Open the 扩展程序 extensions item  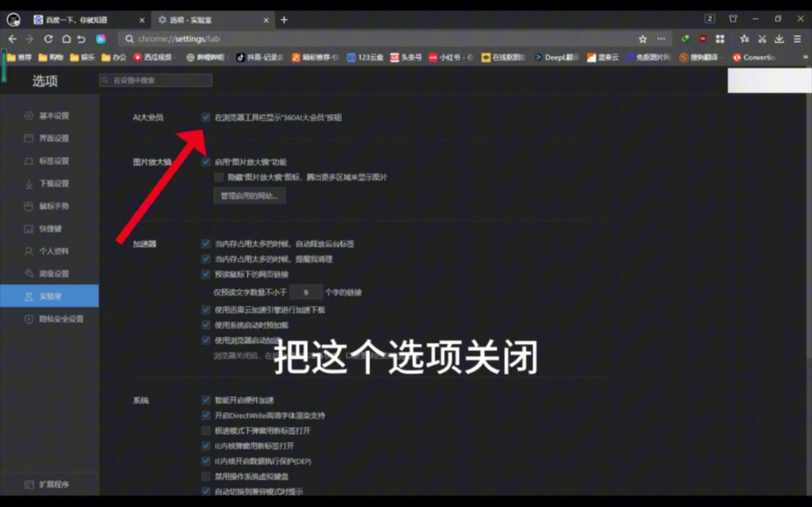49,484
